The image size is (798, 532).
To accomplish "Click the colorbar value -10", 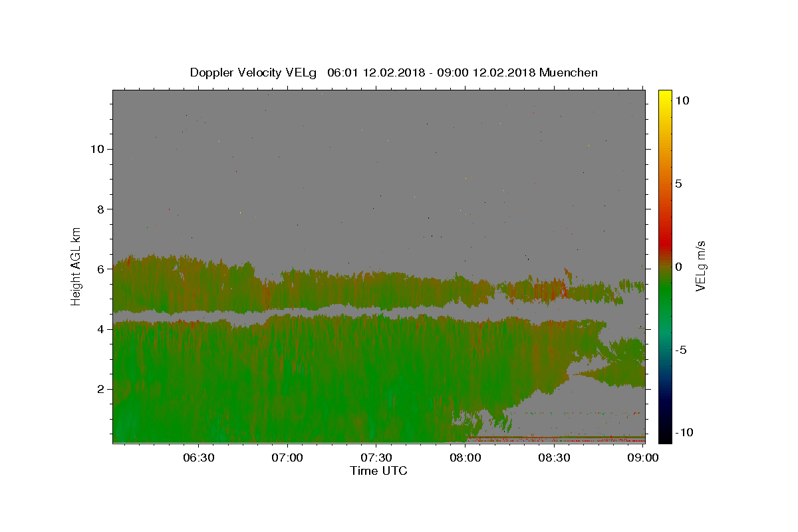I will (x=684, y=432).
